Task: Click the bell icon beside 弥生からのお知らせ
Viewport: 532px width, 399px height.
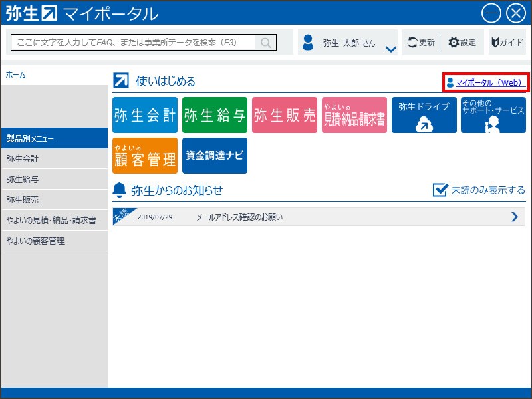Action: [x=120, y=190]
